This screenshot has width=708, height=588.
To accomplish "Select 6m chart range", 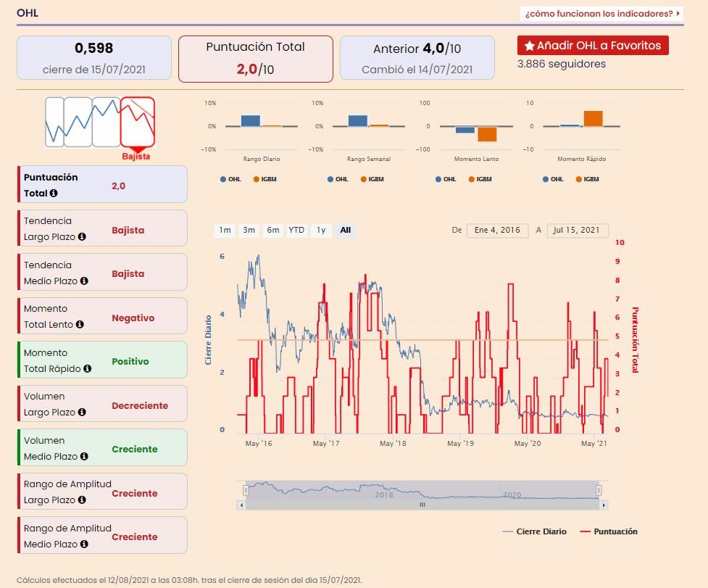I will pyautogui.click(x=272, y=231).
